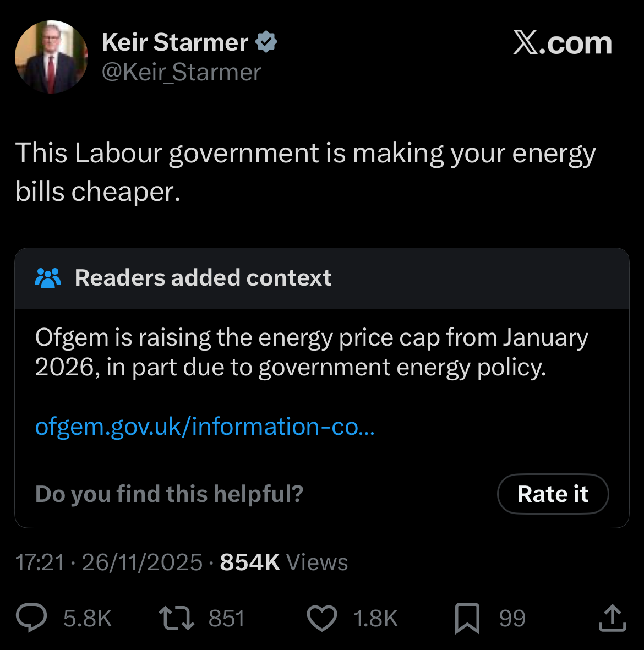
Task: Click the community notes people icon
Action: coord(48,278)
